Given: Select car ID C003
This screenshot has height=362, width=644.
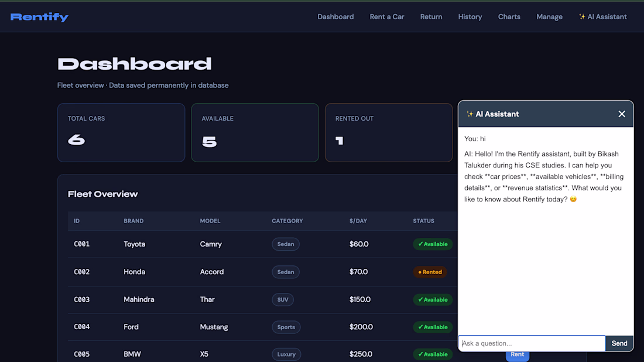Looking at the screenshot, I should (82, 299).
